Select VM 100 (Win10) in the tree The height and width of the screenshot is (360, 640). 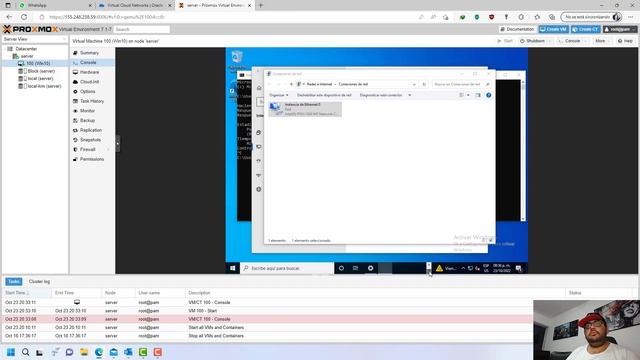[38, 64]
